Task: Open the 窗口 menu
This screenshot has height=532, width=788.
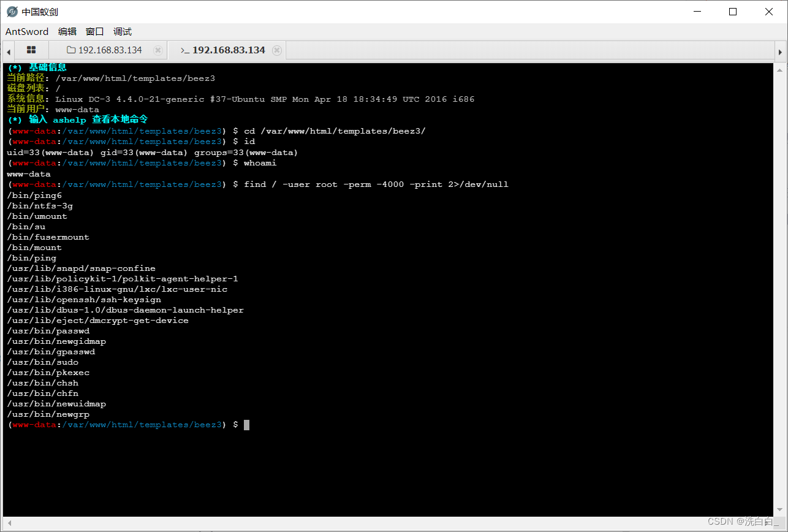Action: 94,31
